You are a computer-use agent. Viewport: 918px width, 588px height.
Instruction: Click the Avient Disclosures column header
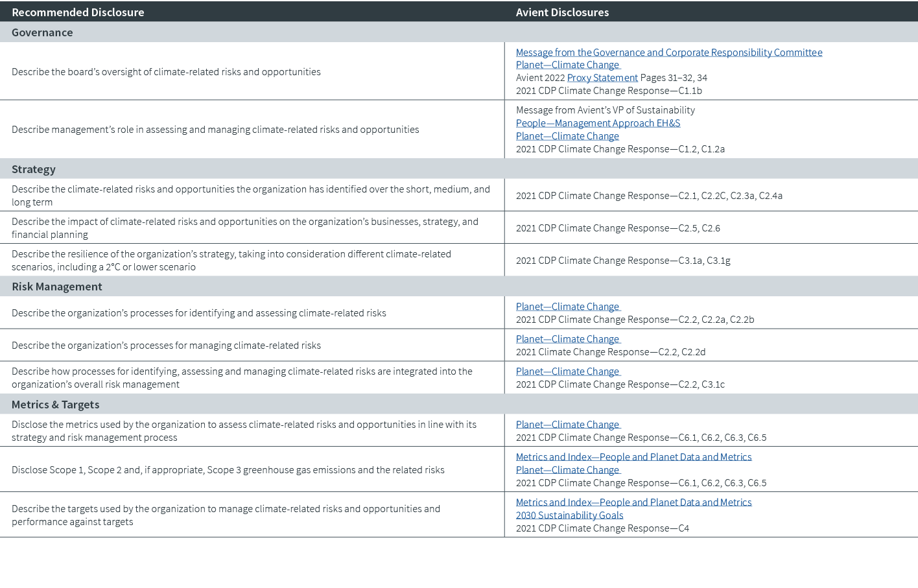[562, 12]
